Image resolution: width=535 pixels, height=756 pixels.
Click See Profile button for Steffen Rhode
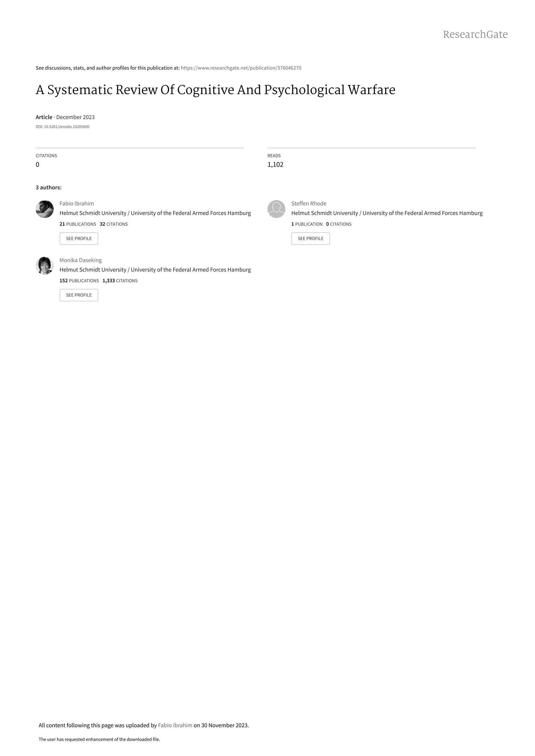point(310,239)
